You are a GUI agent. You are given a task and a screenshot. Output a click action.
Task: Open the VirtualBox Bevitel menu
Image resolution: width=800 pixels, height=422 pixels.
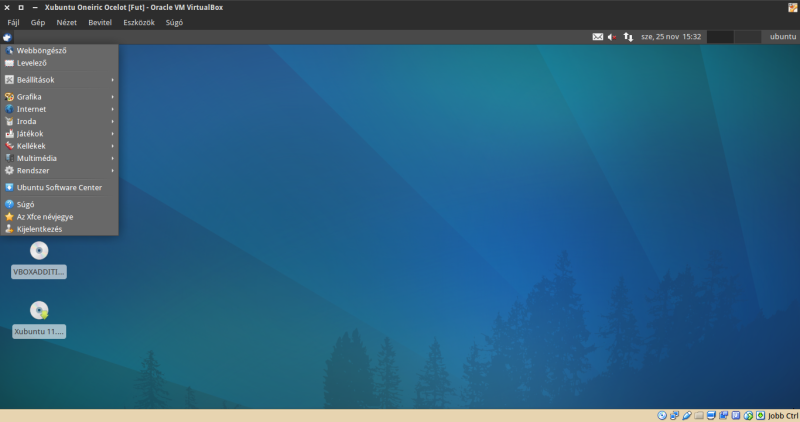point(100,22)
